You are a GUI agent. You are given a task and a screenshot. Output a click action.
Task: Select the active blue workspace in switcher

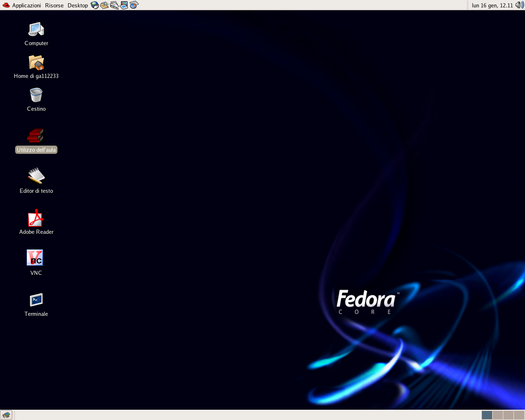pyautogui.click(x=487, y=415)
